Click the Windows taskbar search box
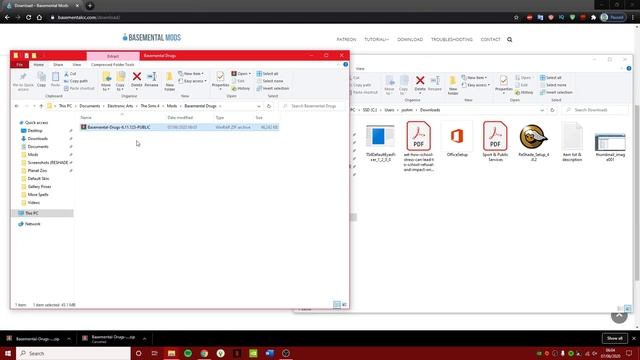Screen dimensions: 640x360 click(73, 353)
